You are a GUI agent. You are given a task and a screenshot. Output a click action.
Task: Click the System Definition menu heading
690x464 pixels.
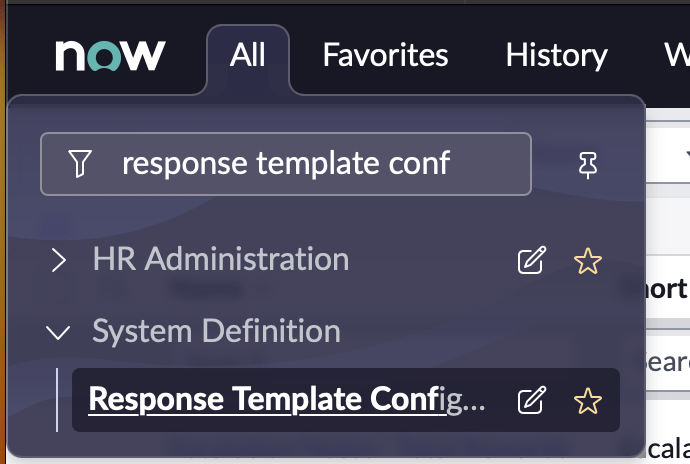tap(216, 331)
